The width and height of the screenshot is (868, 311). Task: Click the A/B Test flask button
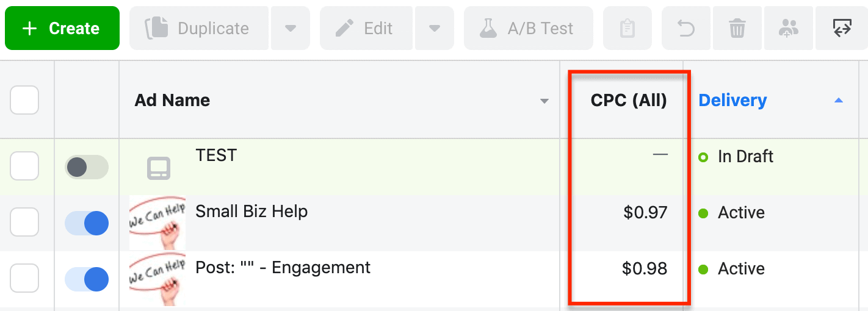528,28
